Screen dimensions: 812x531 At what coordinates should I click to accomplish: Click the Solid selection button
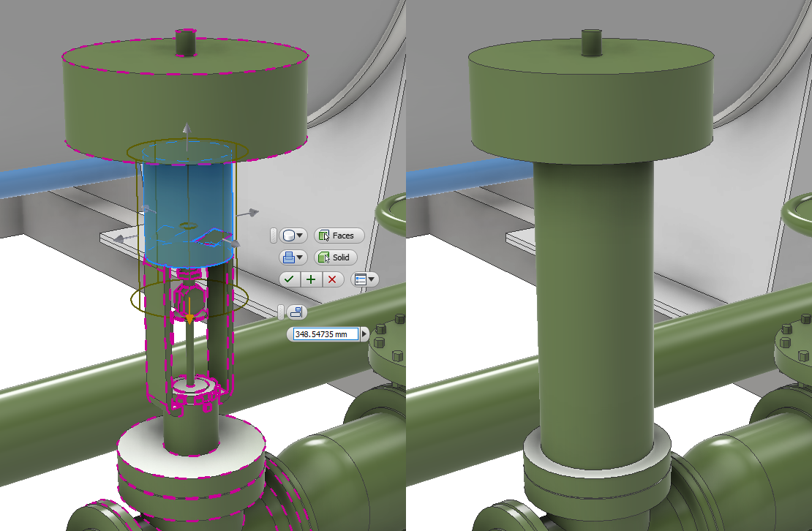tap(335, 257)
